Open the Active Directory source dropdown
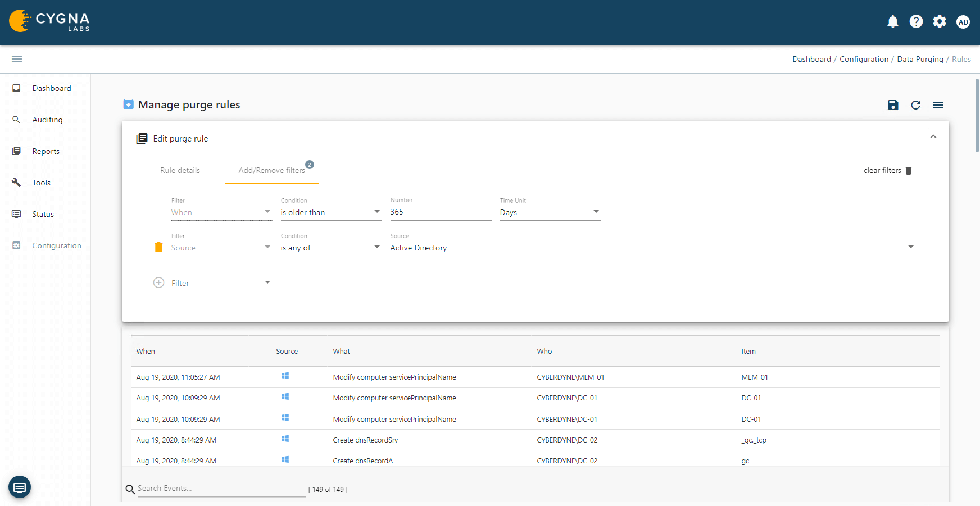This screenshot has width=980, height=506. click(x=652, y=248)
